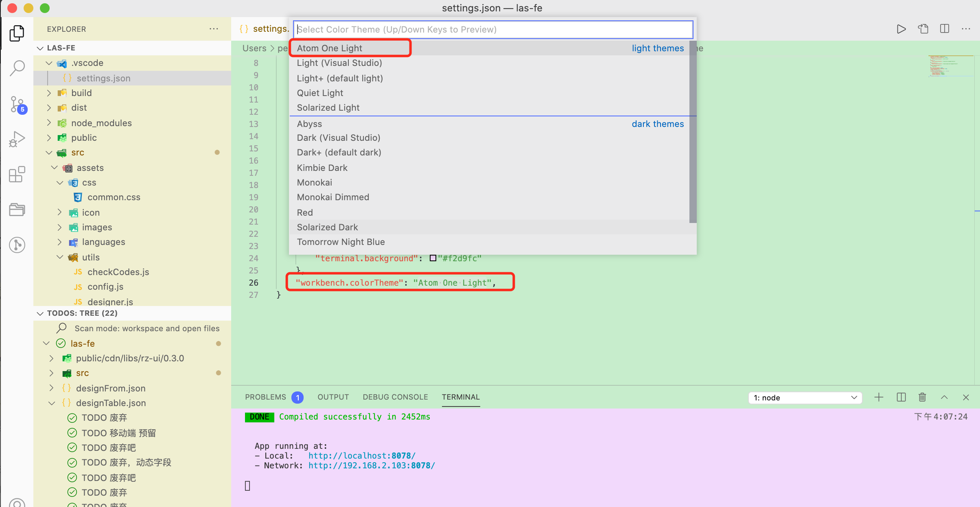Maximize terminal panel with the up chevron
The height and width of the screenshot is (507, 980).
coord(944,397)
